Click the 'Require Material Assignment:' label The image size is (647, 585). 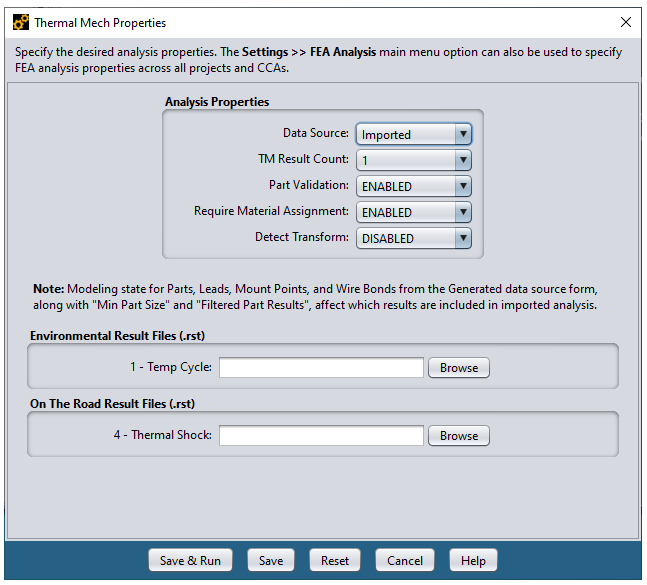click(x=271, y=211)
